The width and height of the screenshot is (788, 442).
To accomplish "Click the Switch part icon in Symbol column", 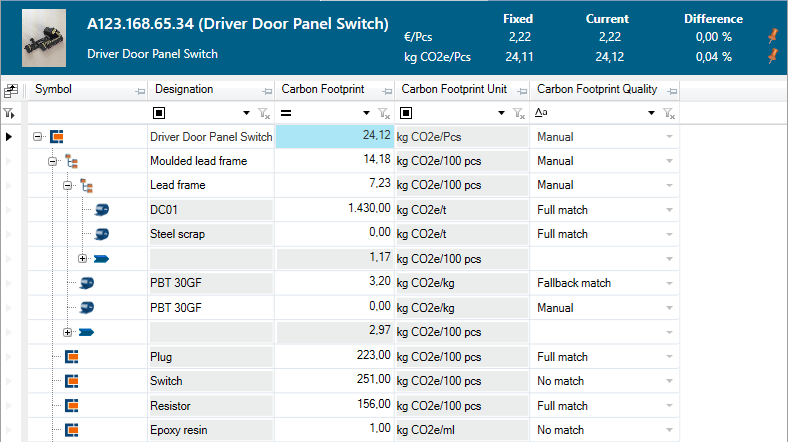I will (71, 381).
